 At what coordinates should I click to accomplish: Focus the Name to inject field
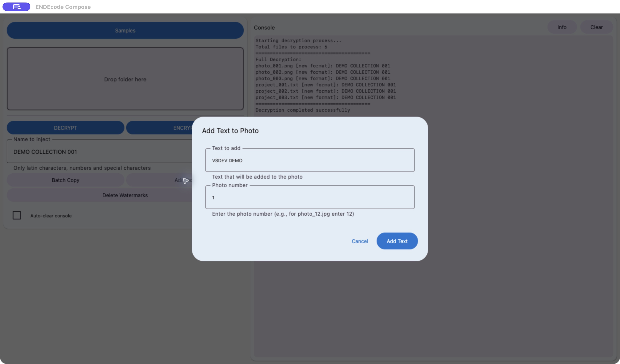click(x=99, y=152)
